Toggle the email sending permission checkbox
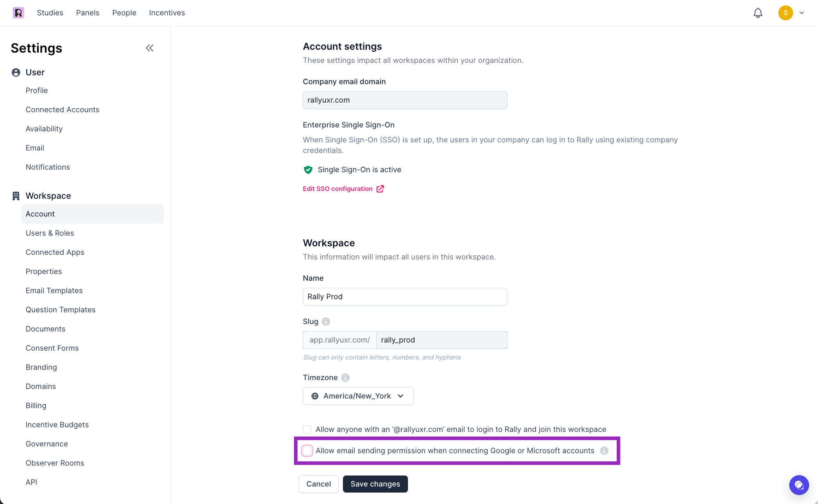818x504 pixels. pyautogui.click(x=307, y=451)
